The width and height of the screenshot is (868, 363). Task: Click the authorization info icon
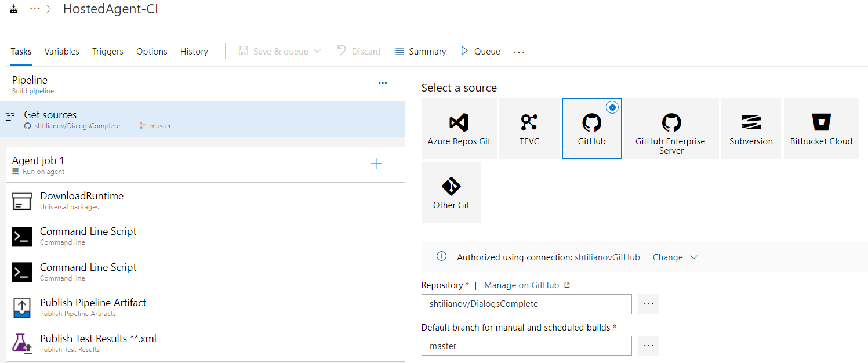[x=441, y=256]
